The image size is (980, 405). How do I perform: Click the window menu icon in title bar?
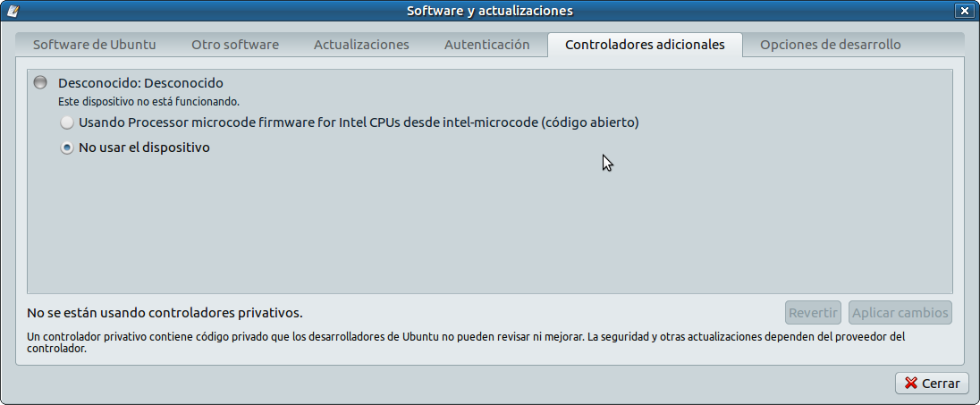pyautogui.click(x=13, y=11)
